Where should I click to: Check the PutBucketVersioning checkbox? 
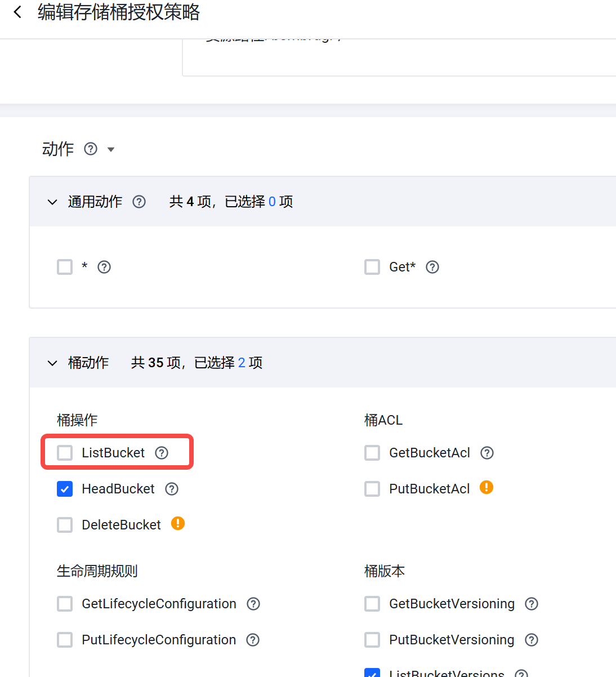(x=372, y=640)
